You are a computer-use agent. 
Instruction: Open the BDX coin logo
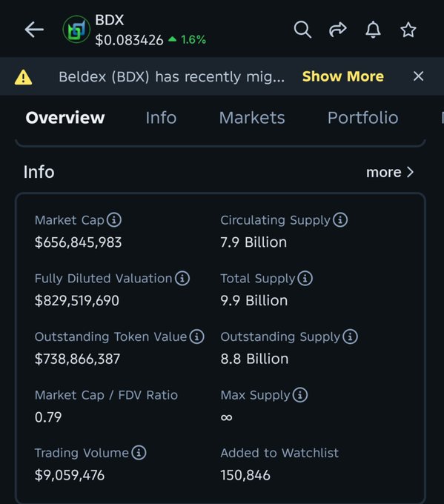(76, 30)
